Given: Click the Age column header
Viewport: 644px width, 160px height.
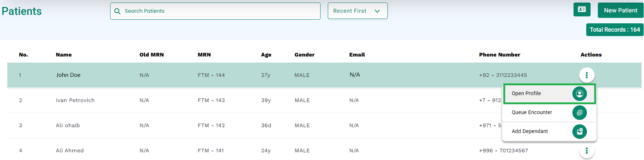Looking at the screenshot, I should pyautogui.click(x=266, y=55).
